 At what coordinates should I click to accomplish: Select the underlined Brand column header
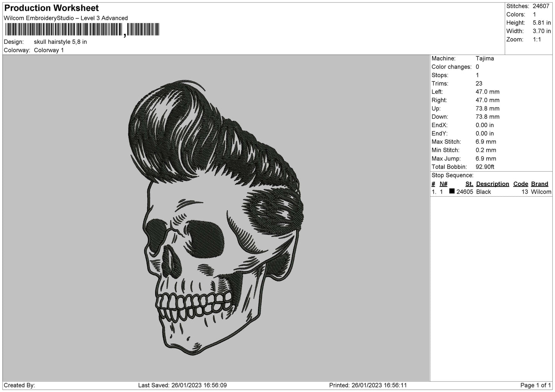click(x=539, y=184)
